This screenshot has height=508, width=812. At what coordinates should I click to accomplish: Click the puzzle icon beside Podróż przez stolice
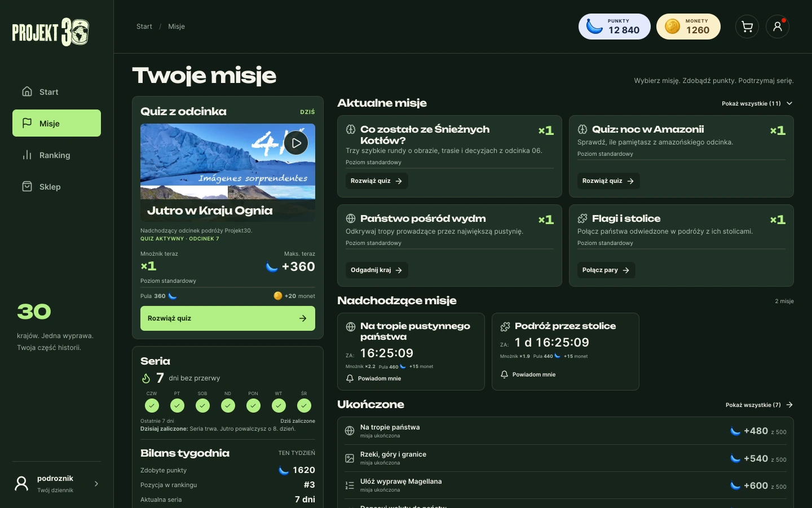click(505, 326)
